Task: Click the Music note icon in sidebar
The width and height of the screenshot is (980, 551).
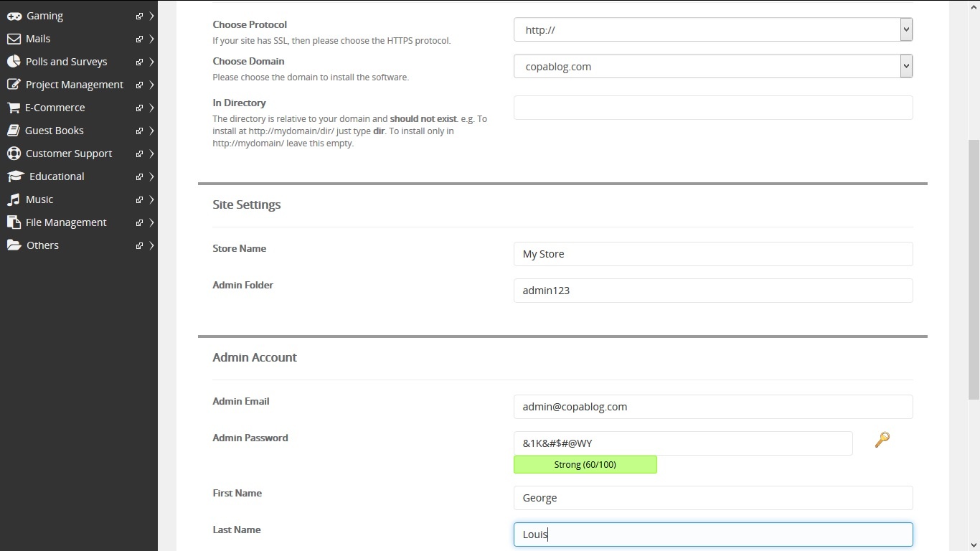Action: pos(13,199)
